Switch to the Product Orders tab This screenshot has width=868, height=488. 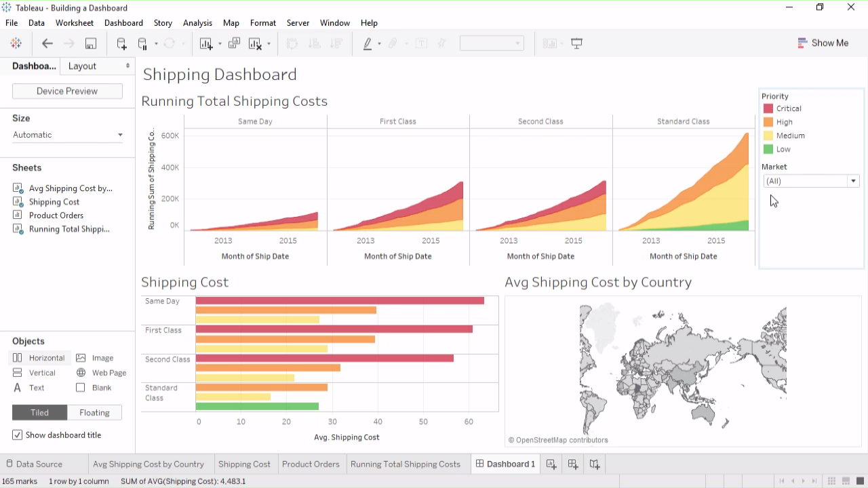[311, 464]
